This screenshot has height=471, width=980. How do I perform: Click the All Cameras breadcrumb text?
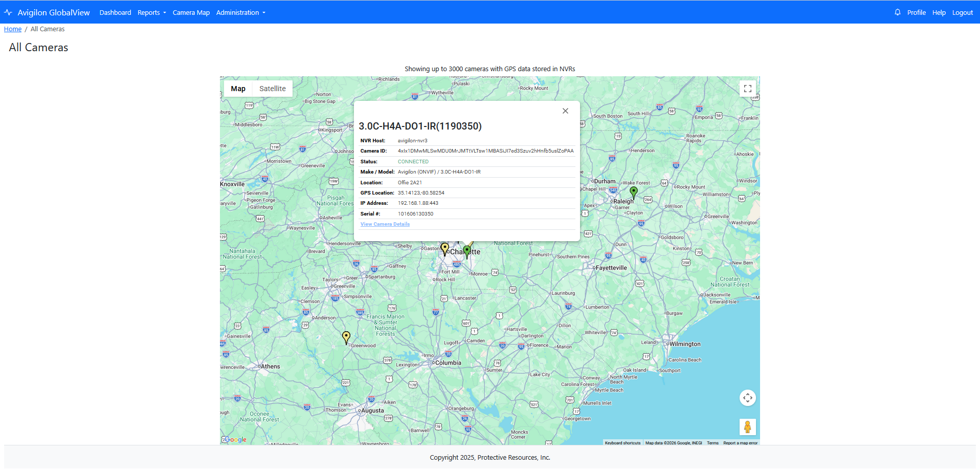click(x=48, y=29)
